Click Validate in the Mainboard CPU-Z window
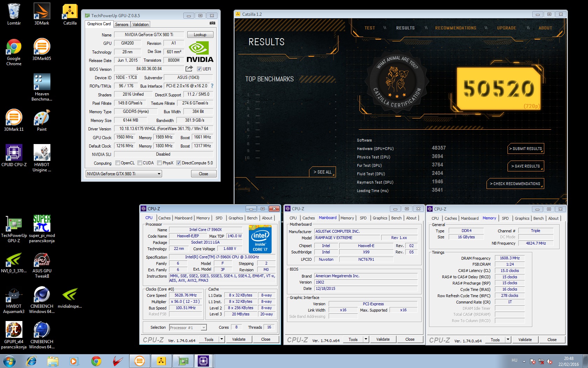This screenshot has width=588, height=368. pos(383,339)
